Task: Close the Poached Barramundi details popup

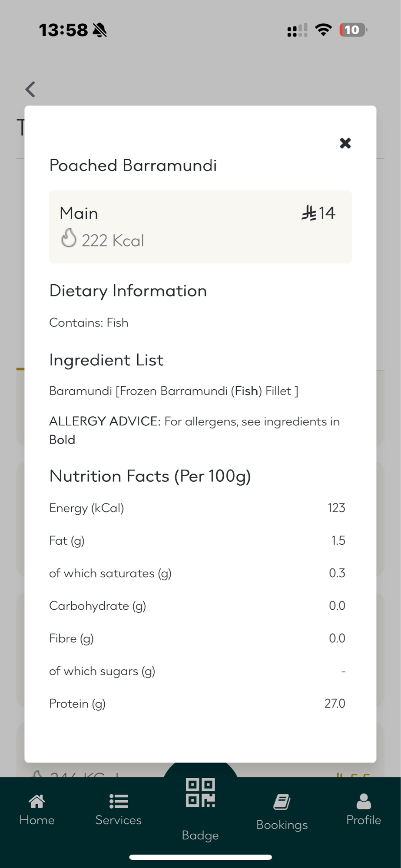Action: click(x=345, y=143)
